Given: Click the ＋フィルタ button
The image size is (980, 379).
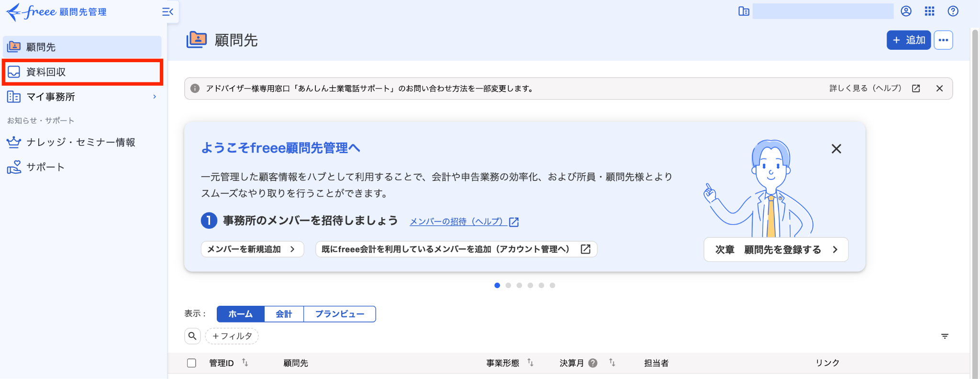Looking at the screenshot, I should (232, 336).
